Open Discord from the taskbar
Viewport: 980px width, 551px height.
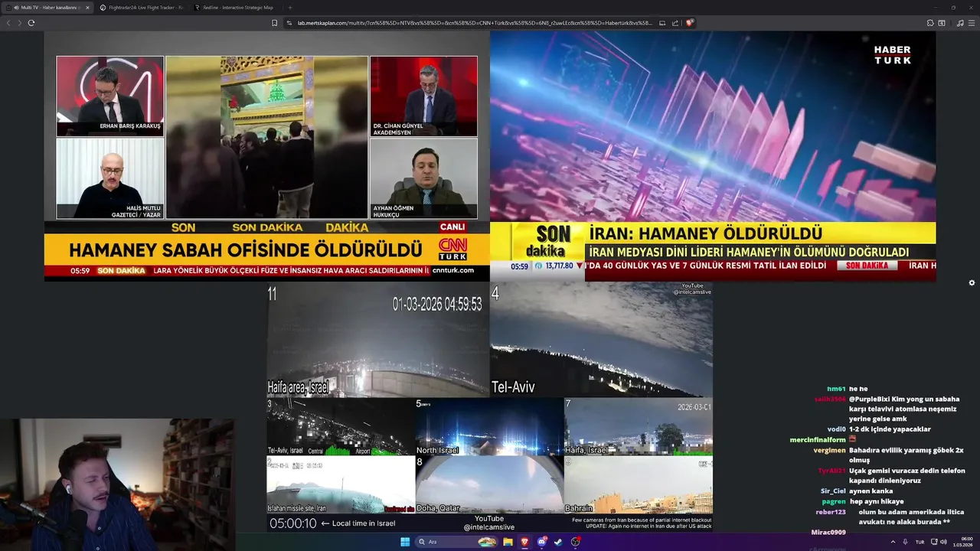click(x=541, y=542)
